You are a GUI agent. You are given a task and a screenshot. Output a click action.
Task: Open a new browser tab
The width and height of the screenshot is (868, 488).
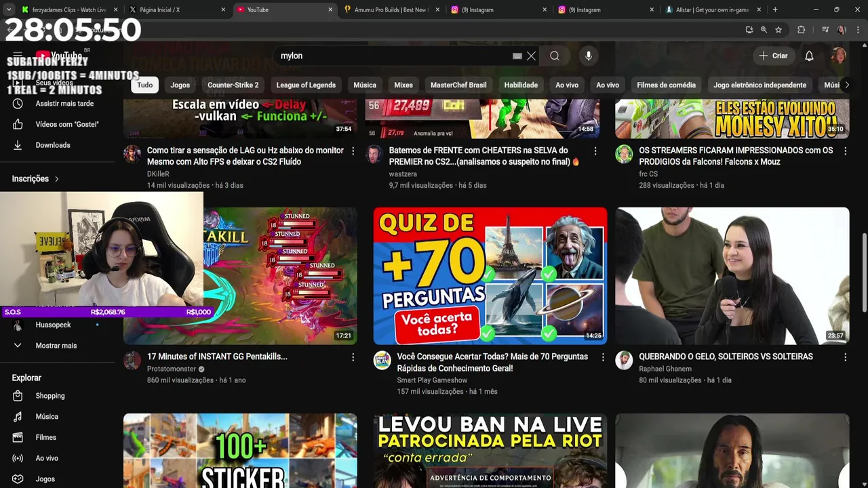775,9
